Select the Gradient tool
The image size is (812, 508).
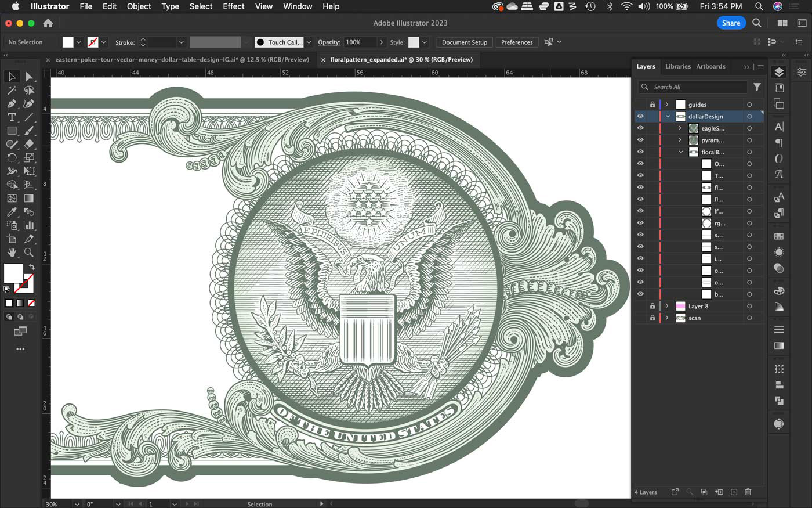(29, 198)
